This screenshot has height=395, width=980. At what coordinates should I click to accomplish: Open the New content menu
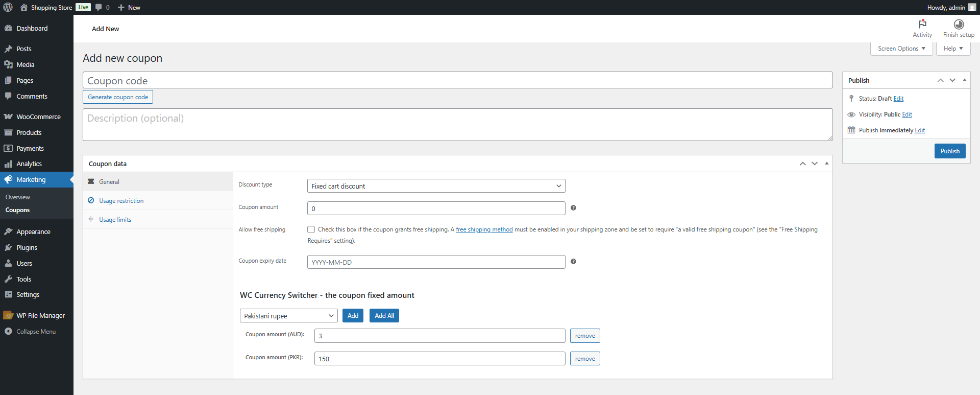pyautogui.click(x=129, y=7)
